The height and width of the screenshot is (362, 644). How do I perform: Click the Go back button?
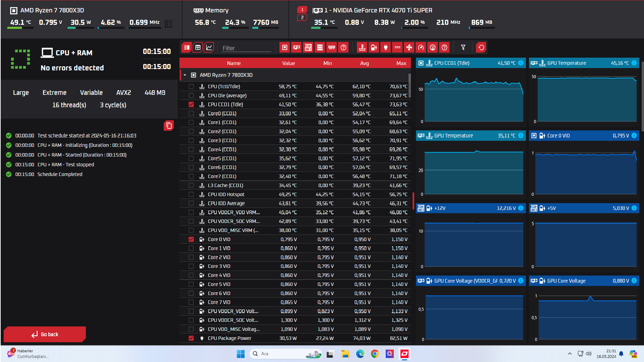click(45, 334)
